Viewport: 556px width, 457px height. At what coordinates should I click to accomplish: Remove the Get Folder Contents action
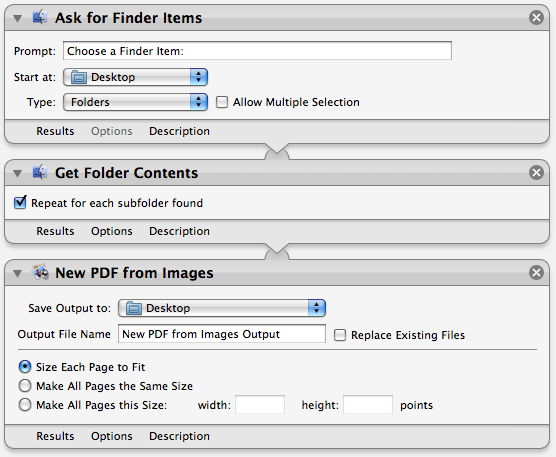[536, 172]
